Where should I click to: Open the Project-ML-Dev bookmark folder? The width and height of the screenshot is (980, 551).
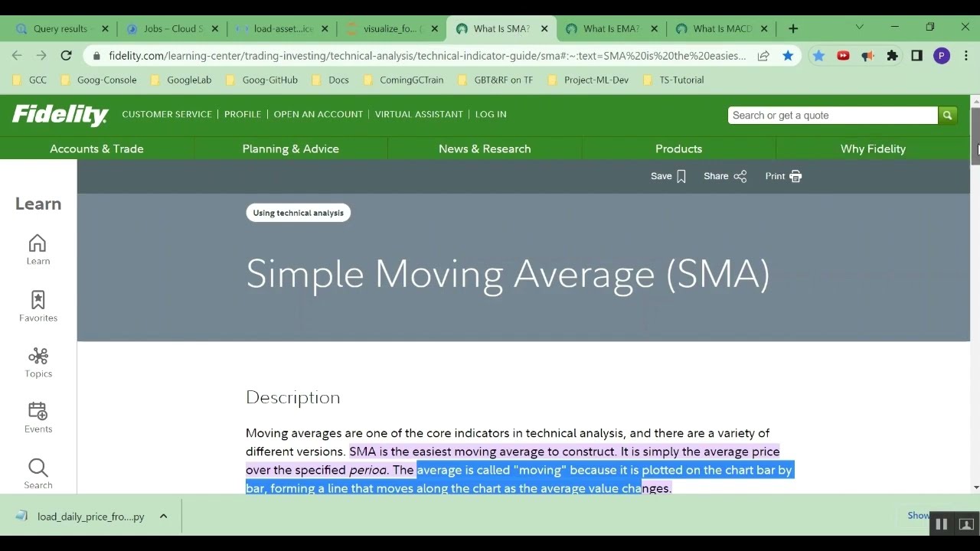588,80
